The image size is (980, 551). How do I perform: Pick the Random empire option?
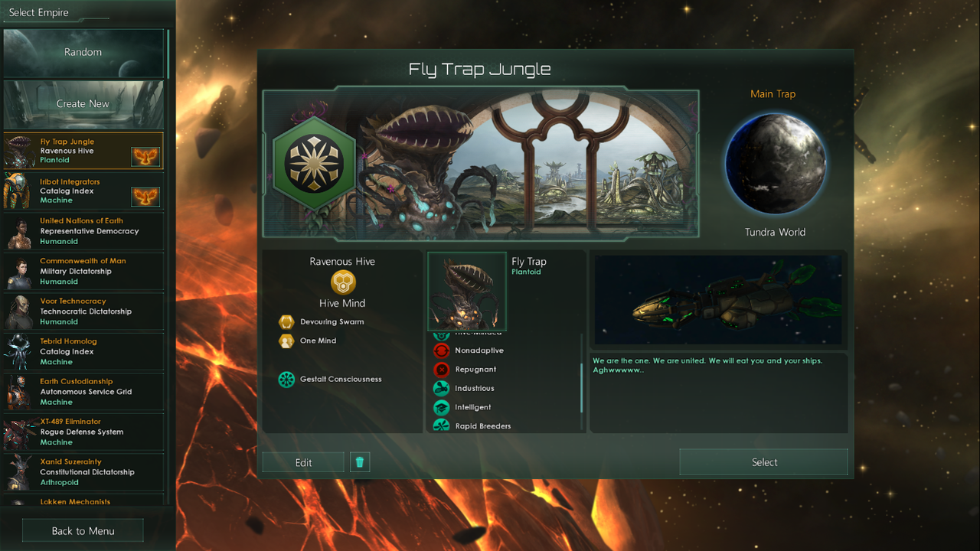[x=83, y=53]
